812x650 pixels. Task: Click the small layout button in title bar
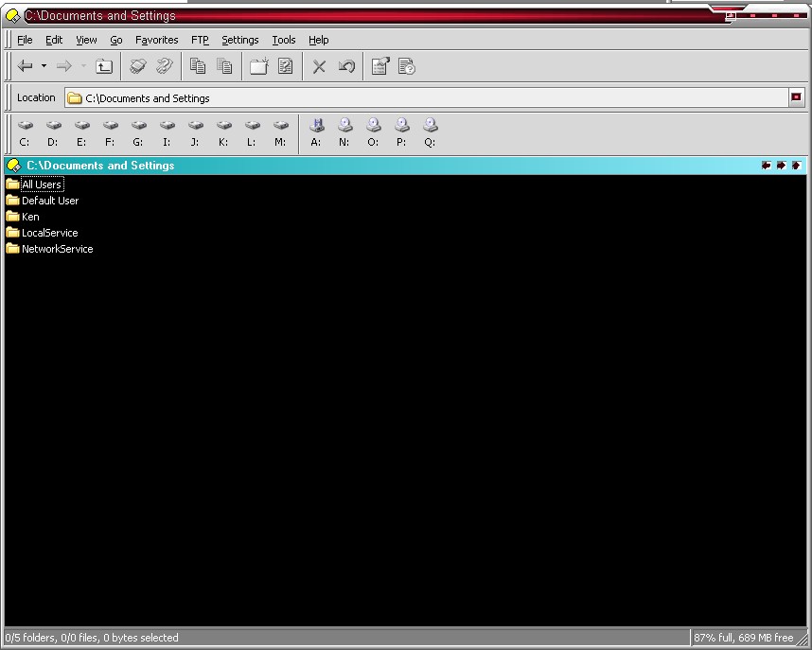pyautogui.click(x=731, y=17)
